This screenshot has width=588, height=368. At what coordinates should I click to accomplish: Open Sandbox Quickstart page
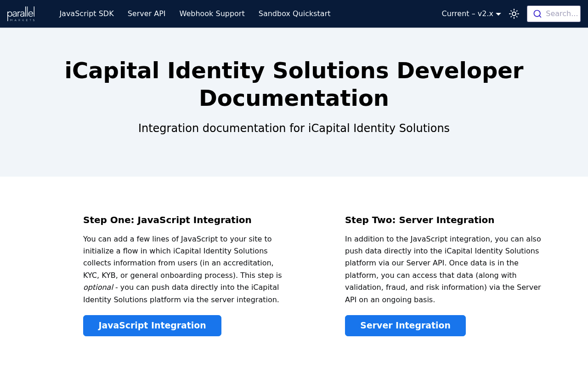coord(294,14)
